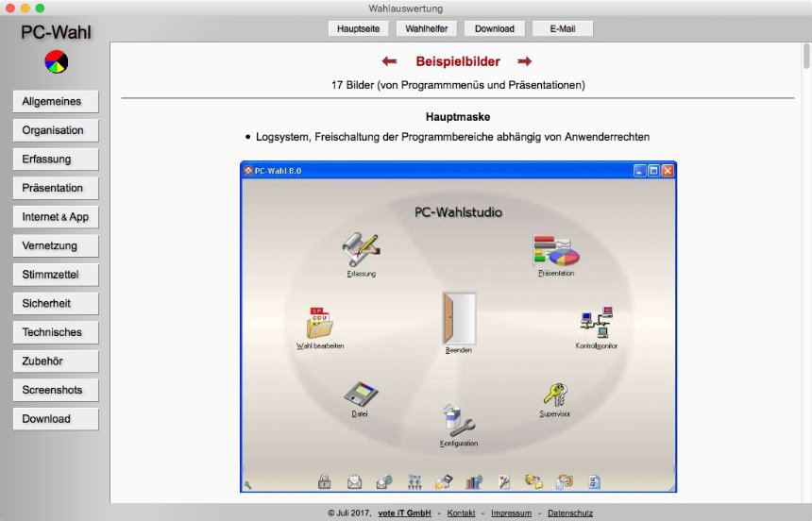Click the PC-Wahl sidebar title text

coord(56,33)
